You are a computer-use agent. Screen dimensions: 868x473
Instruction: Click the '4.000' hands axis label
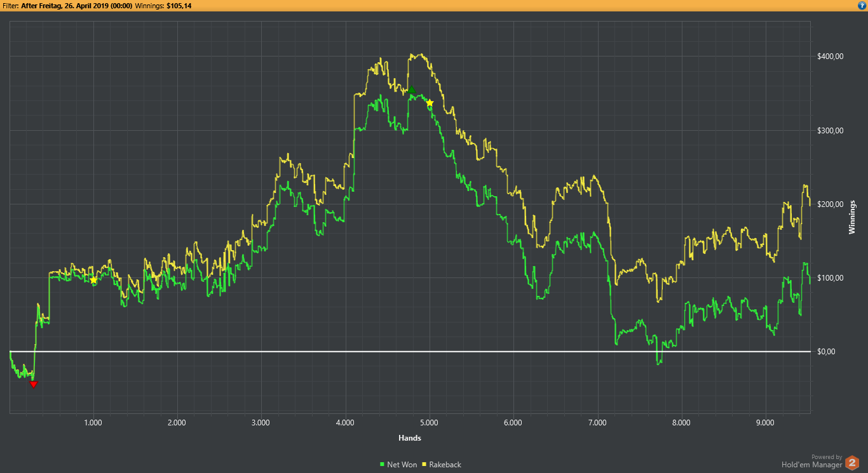point(345,422)
